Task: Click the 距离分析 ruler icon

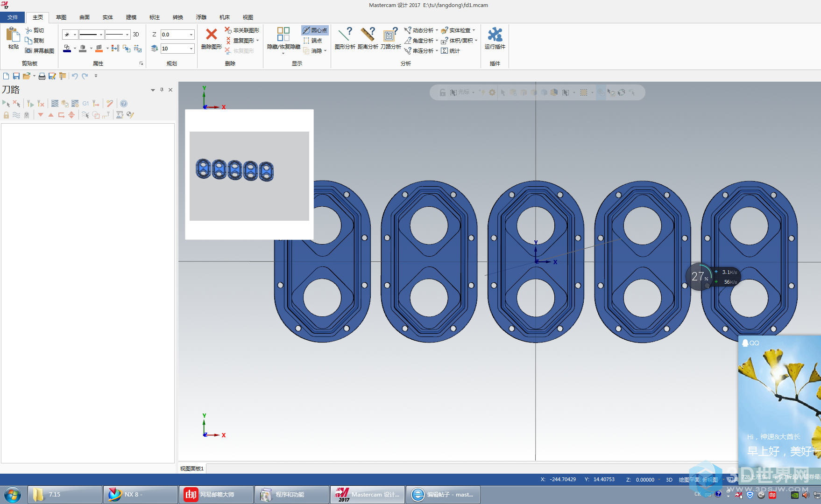Action: [x=368, y=34]
